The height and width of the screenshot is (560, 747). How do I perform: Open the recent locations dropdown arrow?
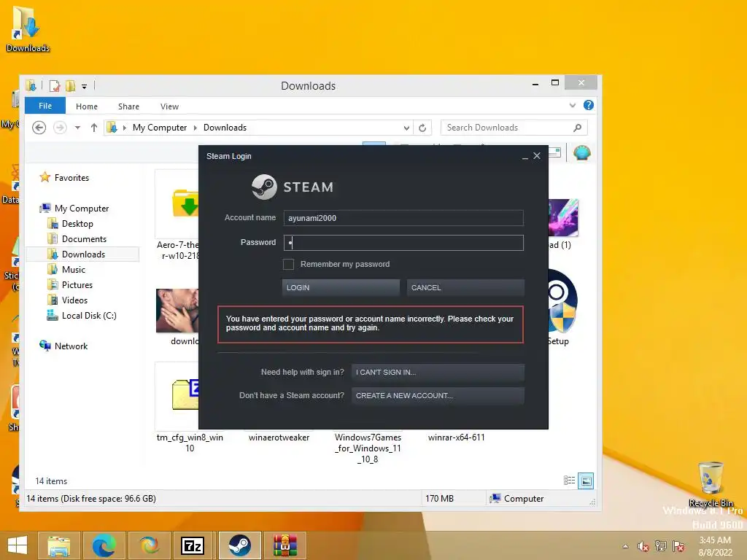[77, 128]
